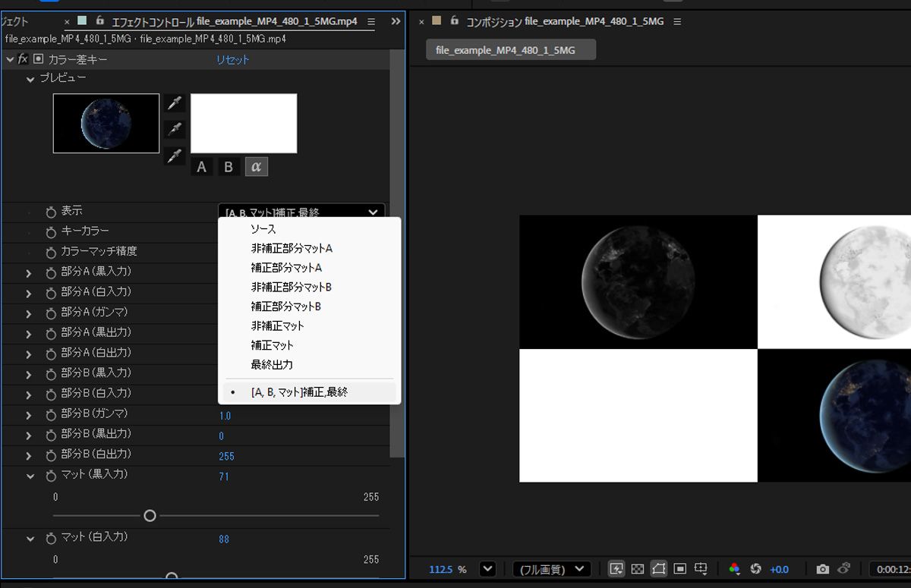This screenshot has height=588, width=911.
Task: Click the B matte view button
Action: pos(228,167)
